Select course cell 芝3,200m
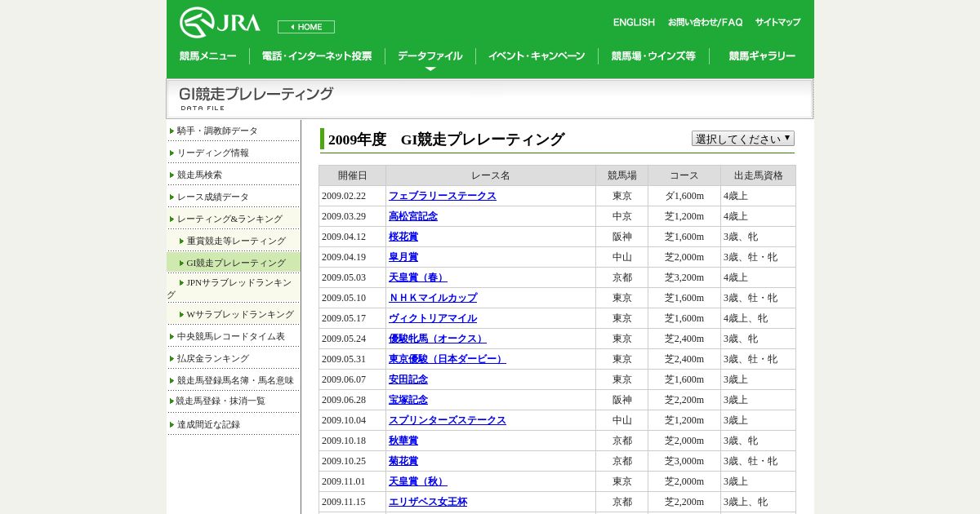 [684, 277]
